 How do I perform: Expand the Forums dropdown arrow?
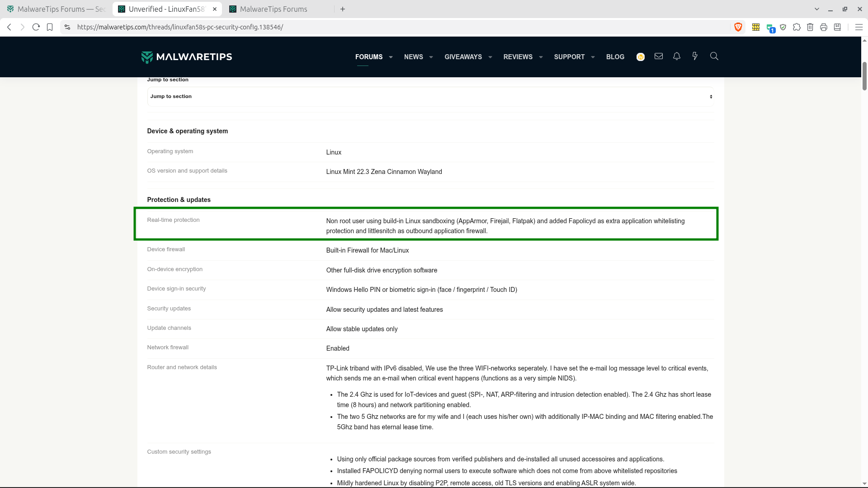[391, 57]
